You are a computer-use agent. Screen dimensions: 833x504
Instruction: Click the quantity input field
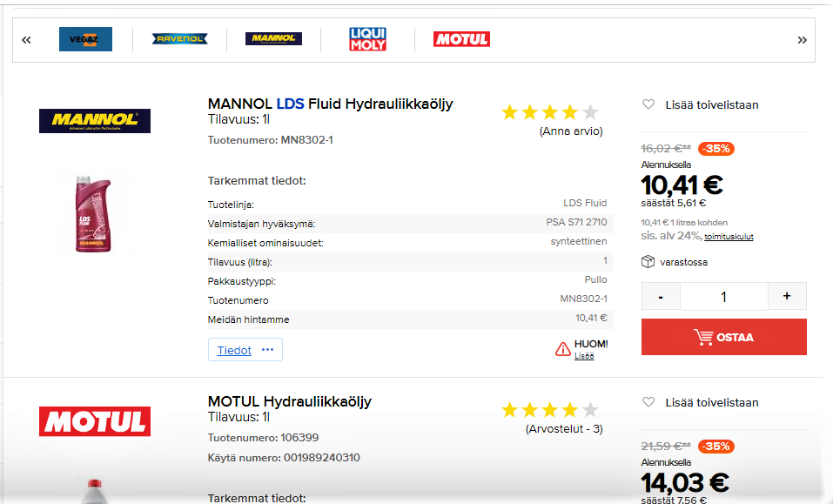pos(723,296)
